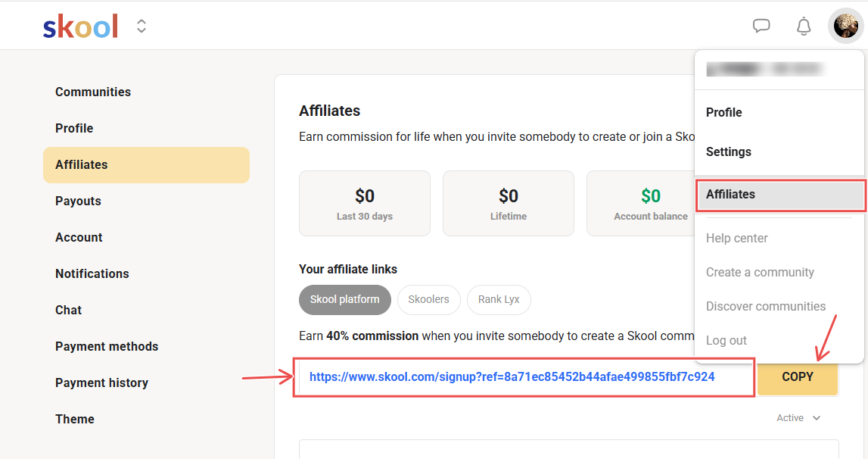The image size is (868, 459).
Task: Click the Affiliates page heading
Action: click(x=329, y=111)
